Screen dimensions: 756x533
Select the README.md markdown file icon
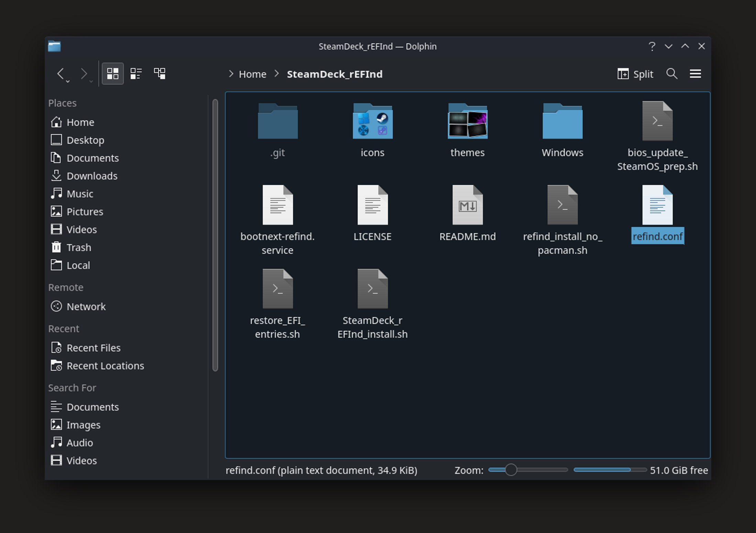click(467, 206)
